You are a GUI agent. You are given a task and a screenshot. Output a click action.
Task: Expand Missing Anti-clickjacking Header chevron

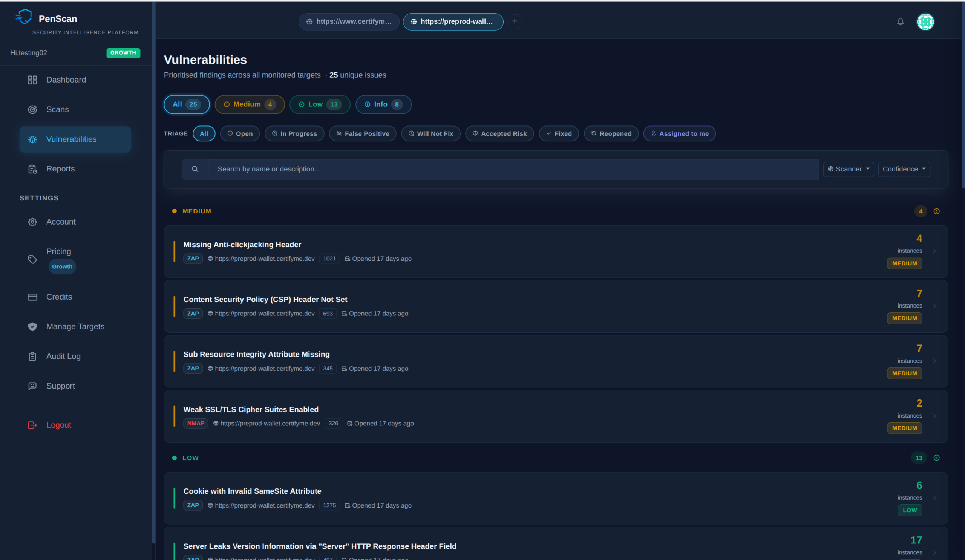pos(934,251)
